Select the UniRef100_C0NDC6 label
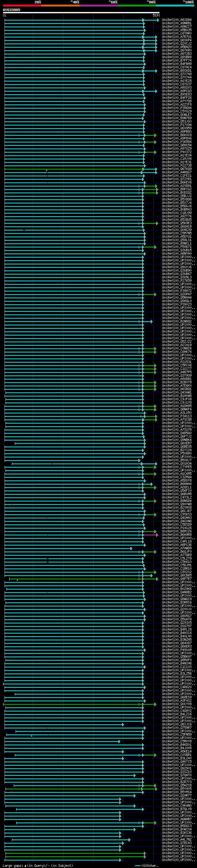Image resolution: width=197 pixels, height=868 pixels. (x=177, y=349)
